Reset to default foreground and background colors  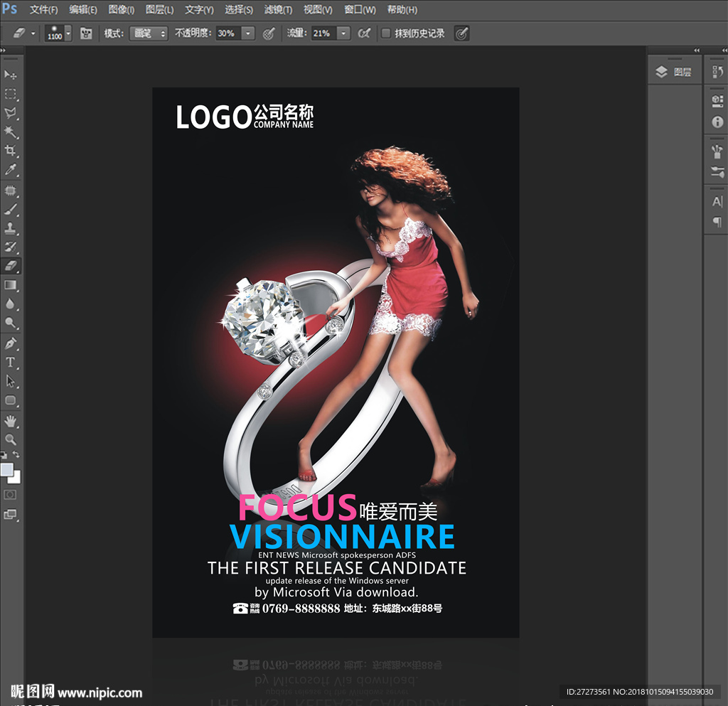click(x=4, y=455)
